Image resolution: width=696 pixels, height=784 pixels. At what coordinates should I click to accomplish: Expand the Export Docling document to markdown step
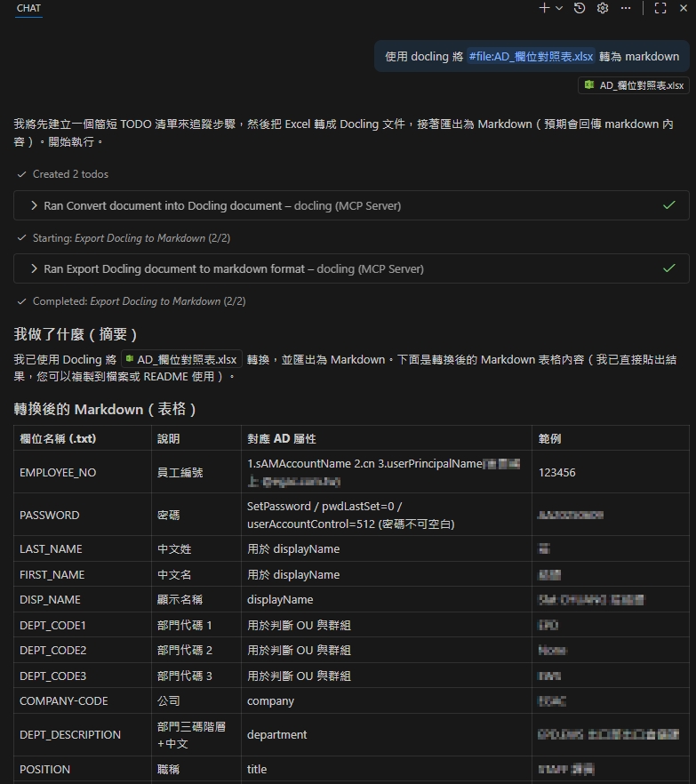click(x=233, y=268)
